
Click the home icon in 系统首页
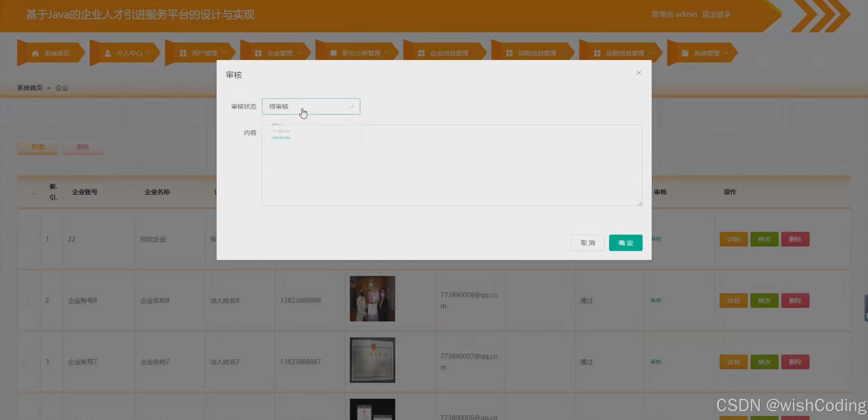click(35, 53)
